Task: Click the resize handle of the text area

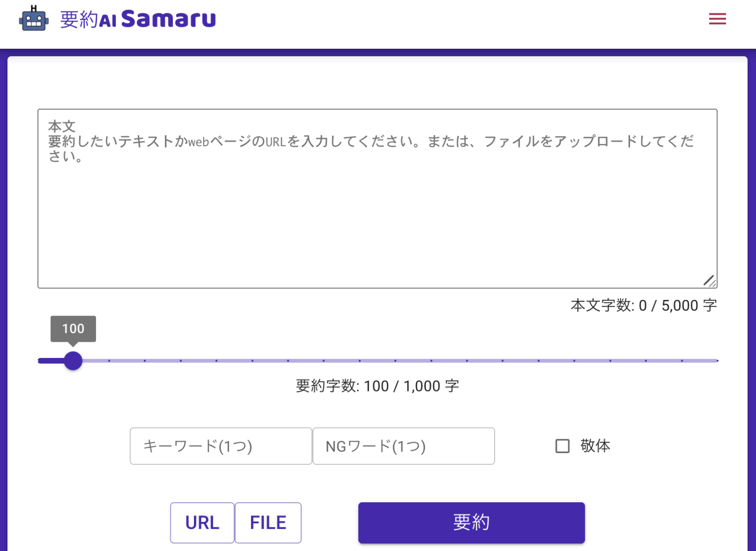Action: click(710, 281)
